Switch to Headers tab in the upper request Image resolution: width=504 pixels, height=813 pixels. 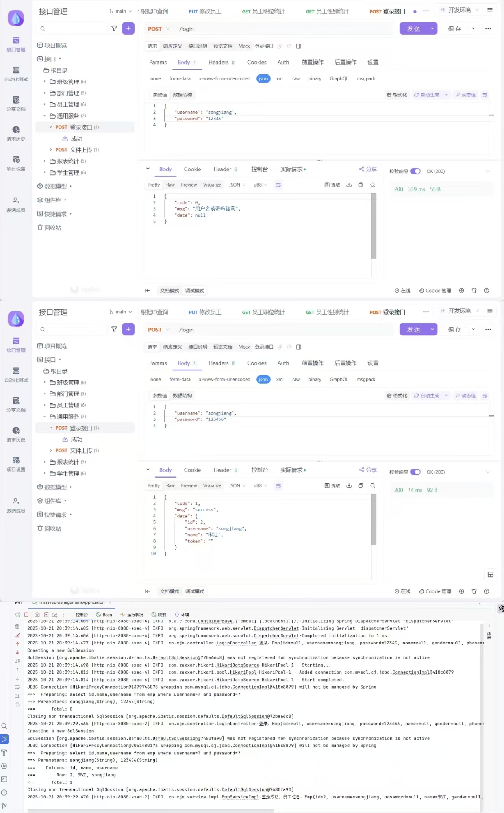[219, 62]
